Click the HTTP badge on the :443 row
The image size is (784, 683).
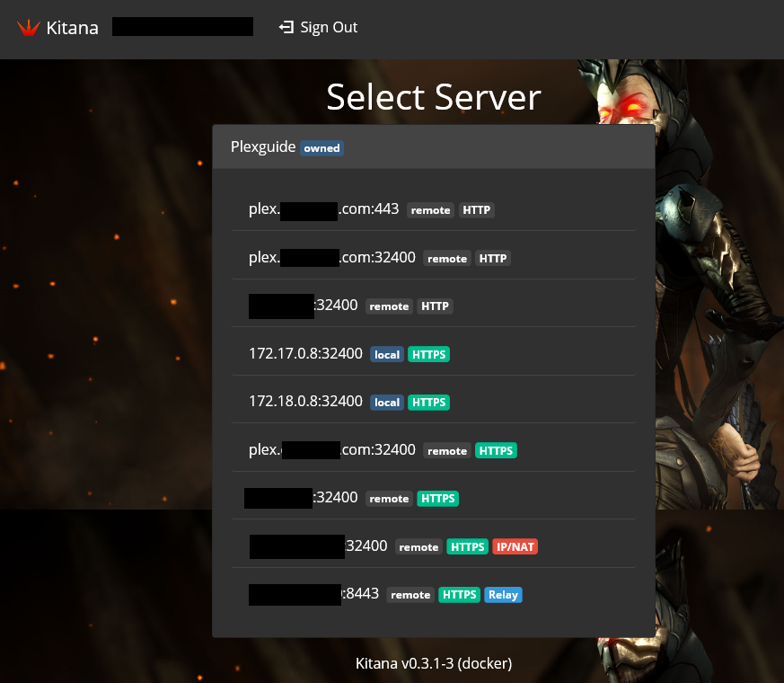pos(477,209)
